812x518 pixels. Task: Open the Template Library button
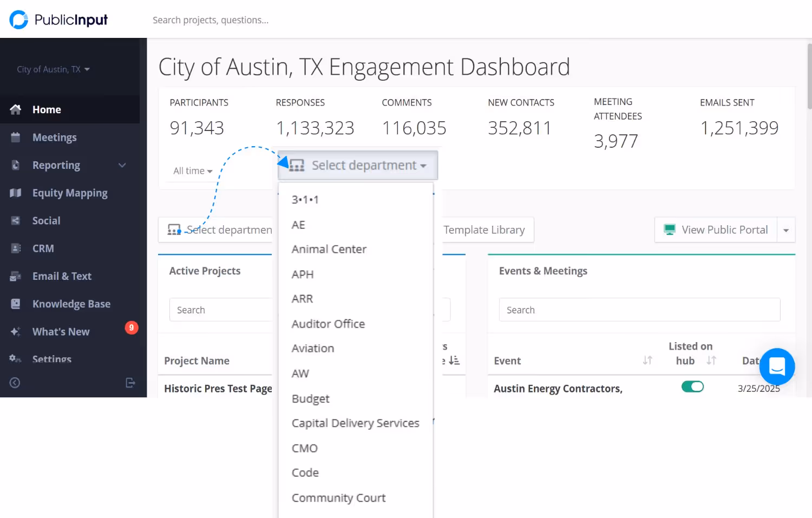[484, 230]
